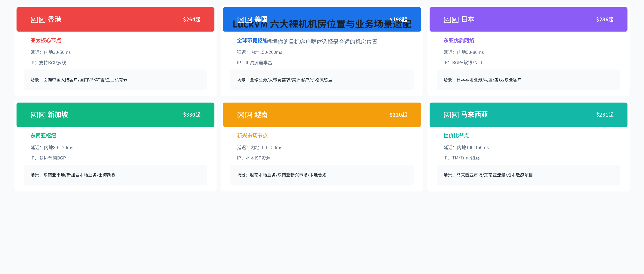Click the $231起 price label
This screenshot has width=644, height=274.
tap(605, 115)
